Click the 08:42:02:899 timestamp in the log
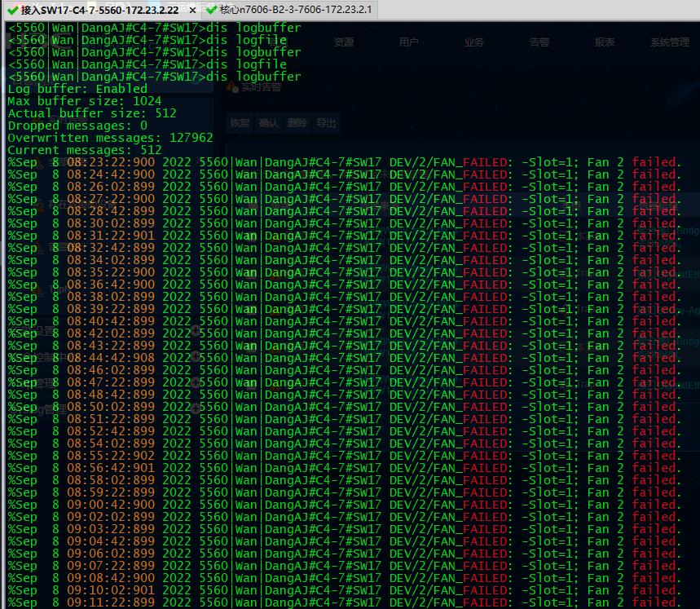Viewport: 700px width, 609px height. point(111,333)
